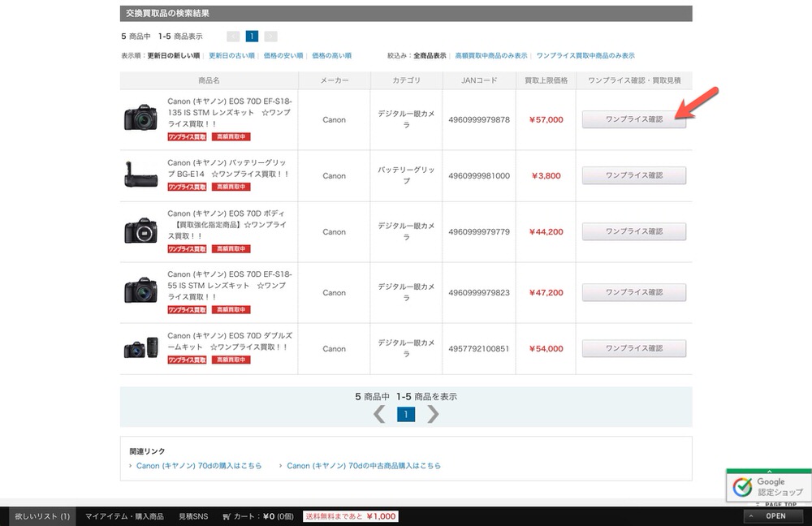812x526 pixels.
Task: Click bottom pagination previous chevron
Action: tap(379, 414)
